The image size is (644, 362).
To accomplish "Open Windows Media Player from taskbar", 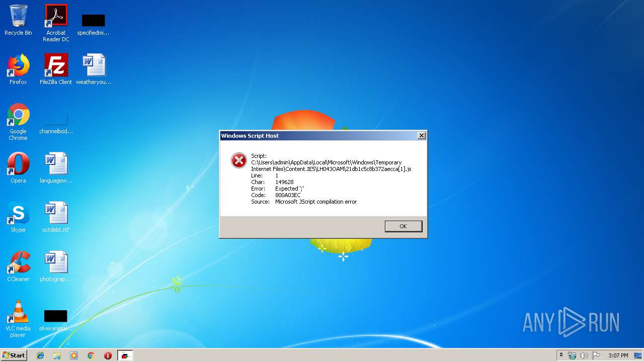I will coord(74,355).
